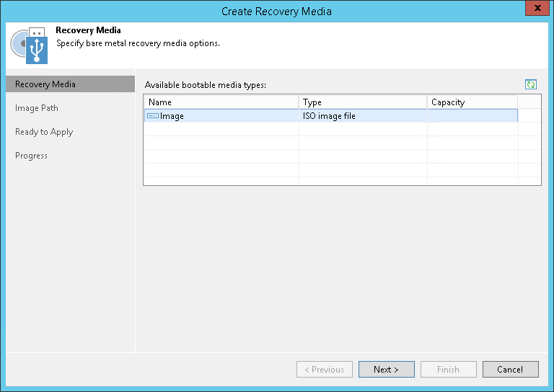Click the USB recovery media header icon
This screenshot has width=554, height=392.
31,46
